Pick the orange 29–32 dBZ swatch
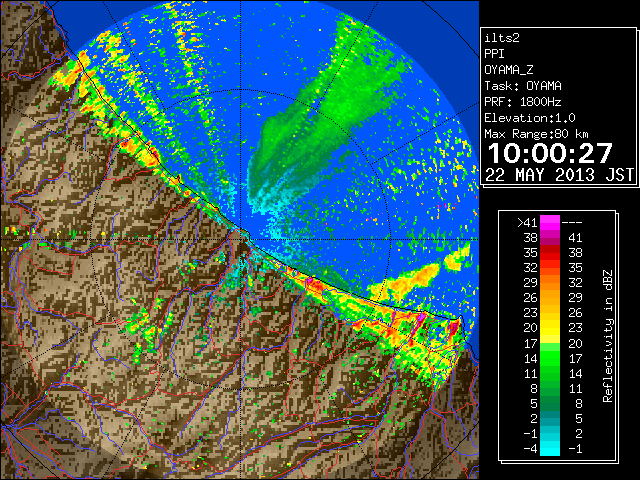Image resolution: width=640 pixels, height=480 pixels. click(x=550, y=283)
